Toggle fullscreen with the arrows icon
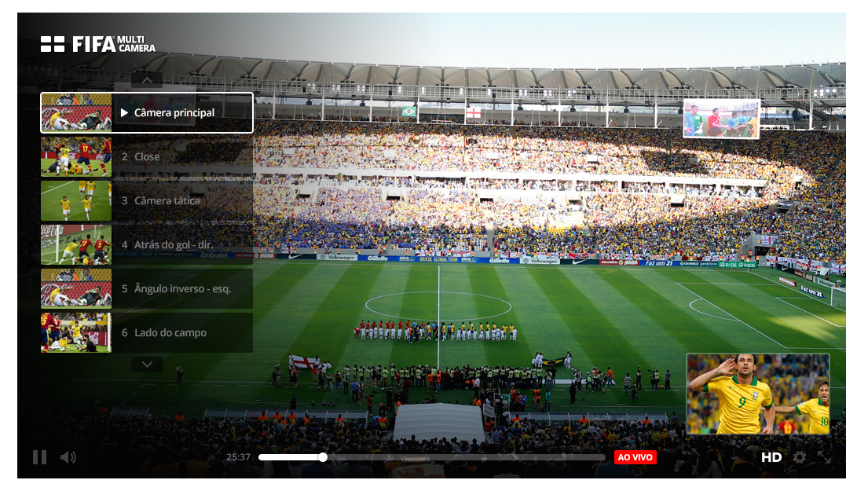Image resolution: width=868 pixels, height=480 pixels. pos(824,457)
